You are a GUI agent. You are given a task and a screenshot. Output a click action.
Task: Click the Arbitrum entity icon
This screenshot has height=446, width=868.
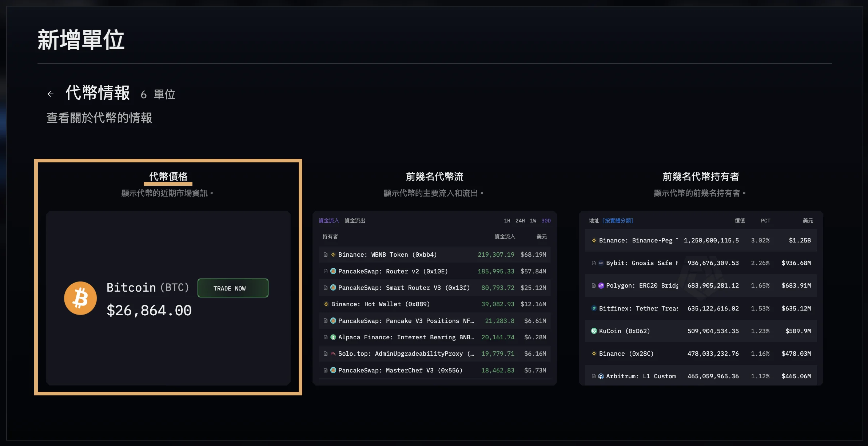tap(601, 376)
